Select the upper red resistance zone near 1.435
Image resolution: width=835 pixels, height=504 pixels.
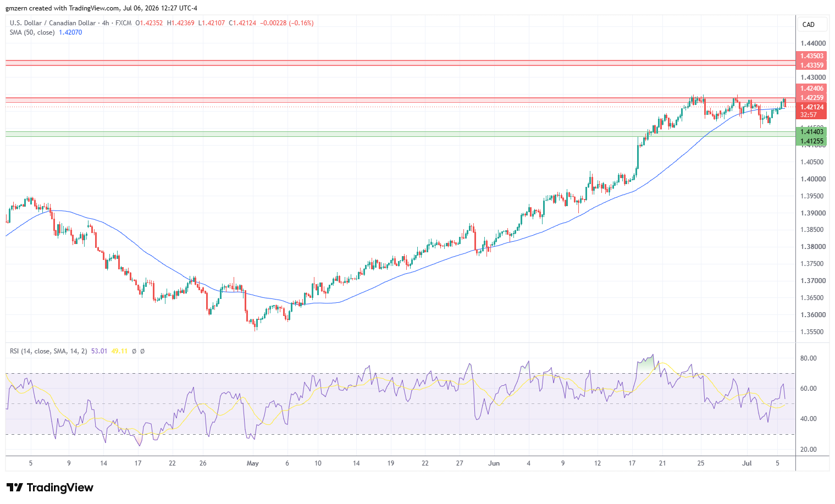pos(400,63)
